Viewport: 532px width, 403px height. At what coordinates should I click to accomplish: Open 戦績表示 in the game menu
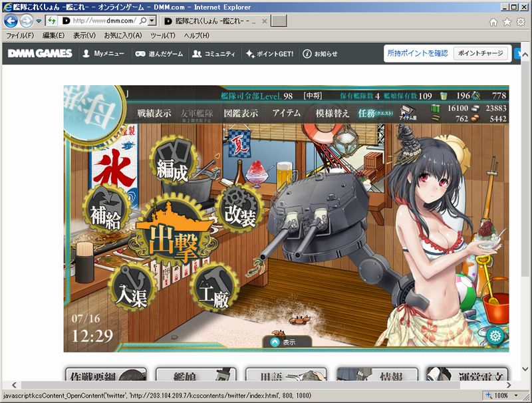click(x=154, y=113)
